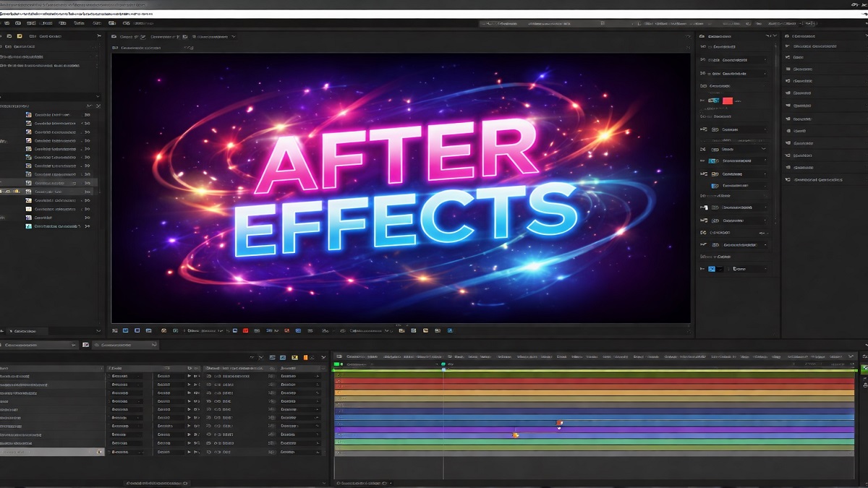
Task: Click the magnification icon below the composition preview
Action: coord(116,330)
